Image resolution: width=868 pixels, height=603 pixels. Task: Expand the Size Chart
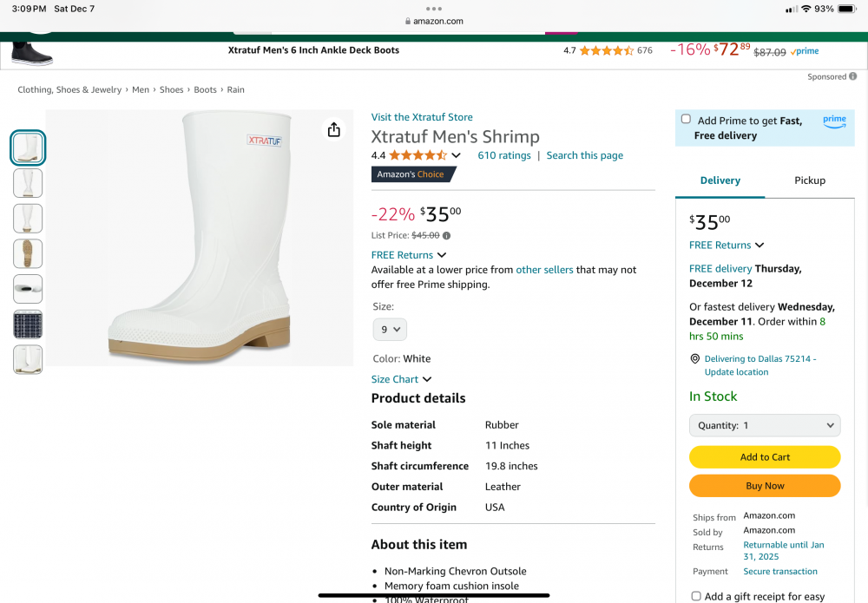click(401, 379)
